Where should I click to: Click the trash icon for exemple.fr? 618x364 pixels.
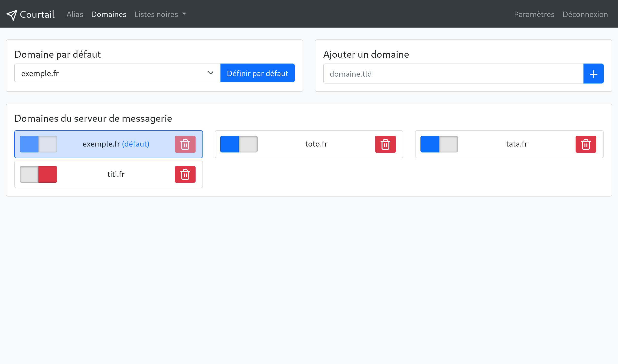point(185,144)
